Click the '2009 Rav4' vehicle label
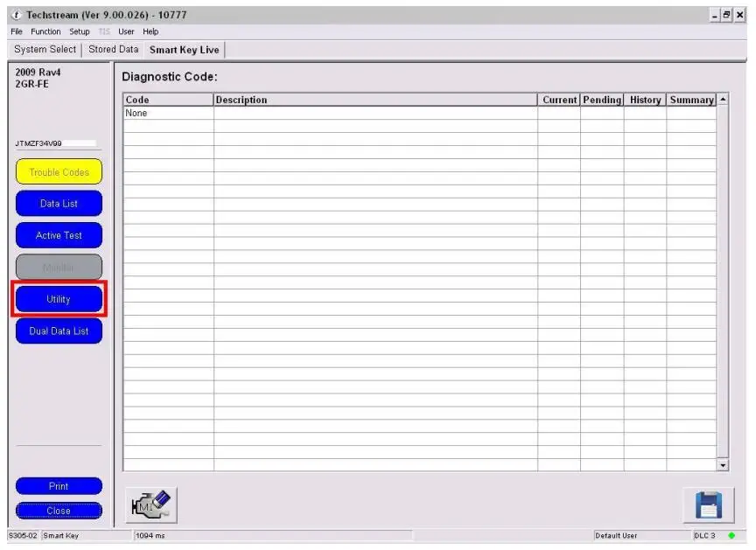This screenshot has height=550, width=756. [x=38, y=73]
